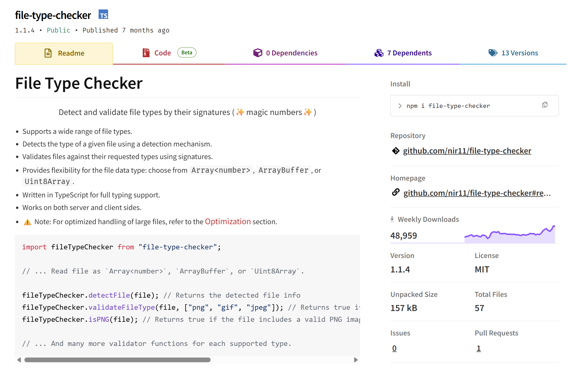Screen dimensions: 588x368
Task: Open the homepage link
Action: (x=477, y=193)
